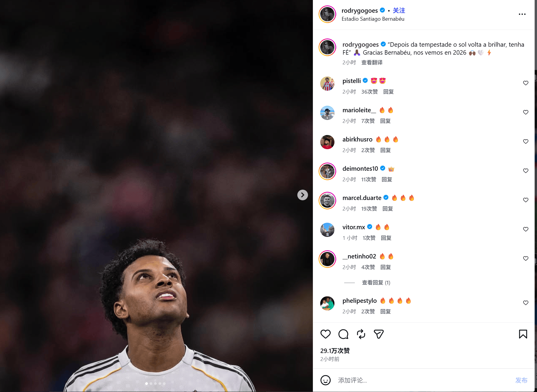Expand 查看回复 (1) under _netinho02
This screenshot has width=537, height=392.
[x=376, y=283]
